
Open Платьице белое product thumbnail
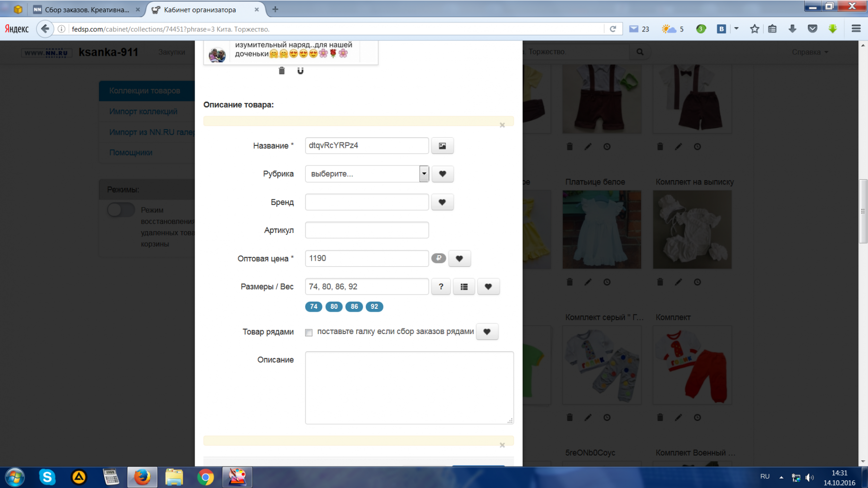pos(602,230)
